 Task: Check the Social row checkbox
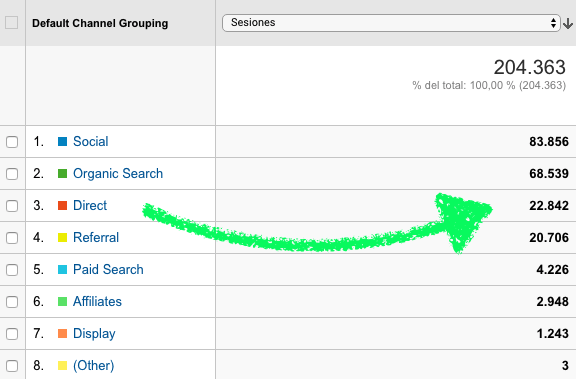point(12,142)
